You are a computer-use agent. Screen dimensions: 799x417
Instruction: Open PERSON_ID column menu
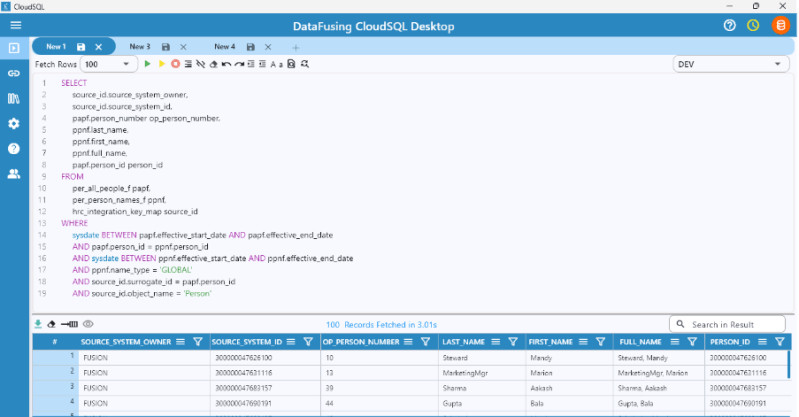[762, 342]
